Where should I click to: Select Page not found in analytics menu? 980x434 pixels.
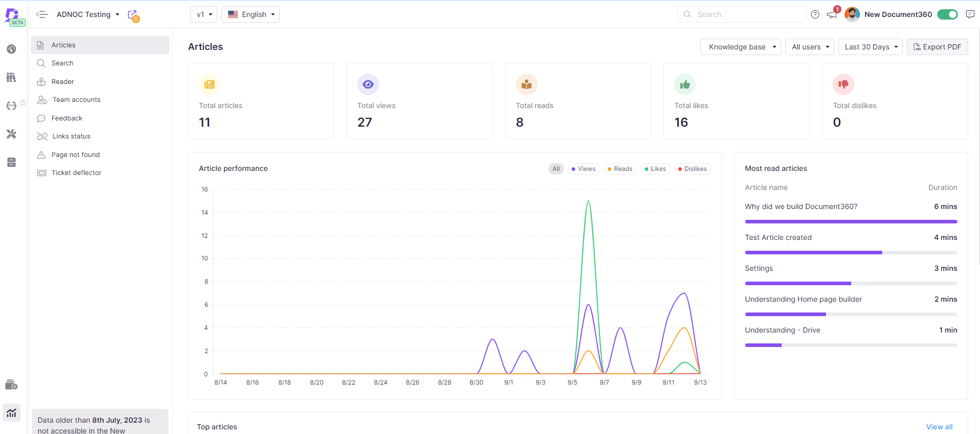100,154
